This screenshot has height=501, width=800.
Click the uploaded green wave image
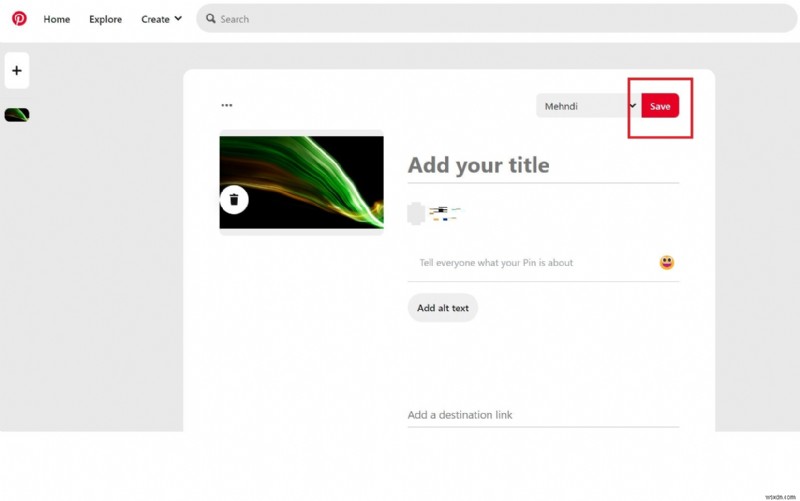[302, 182]
